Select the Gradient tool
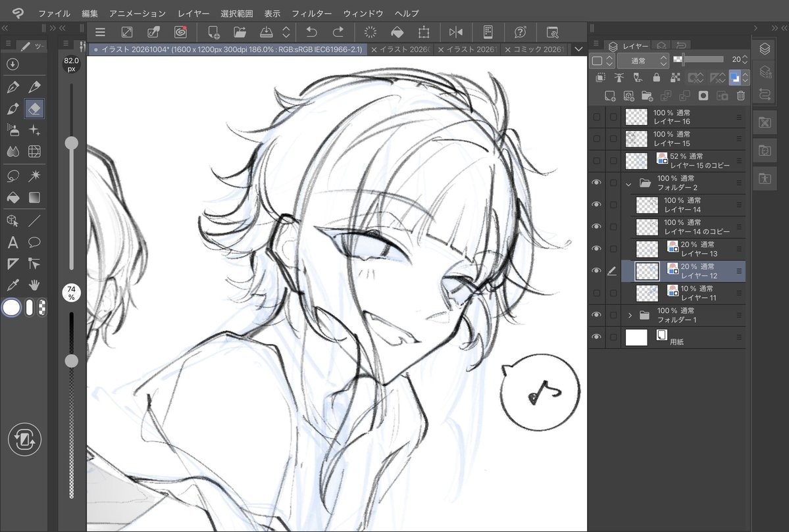Screen dimensions: 789x532 [x=34, y=197]
